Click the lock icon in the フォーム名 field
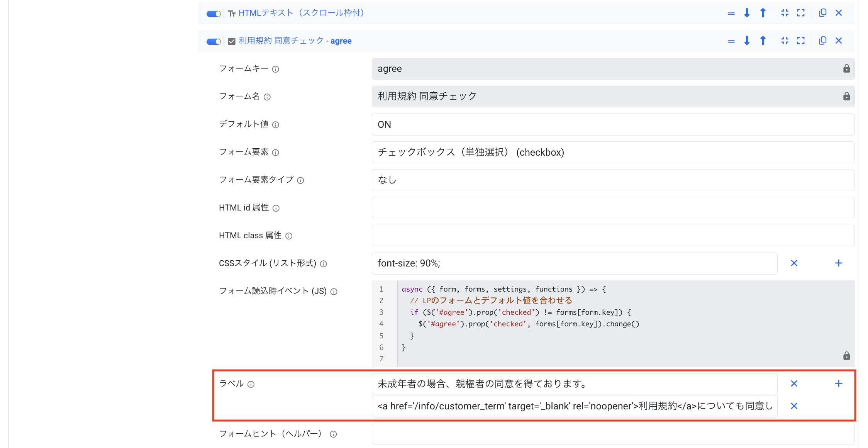The width and height of the screenshot is (868, 448). 846,96
